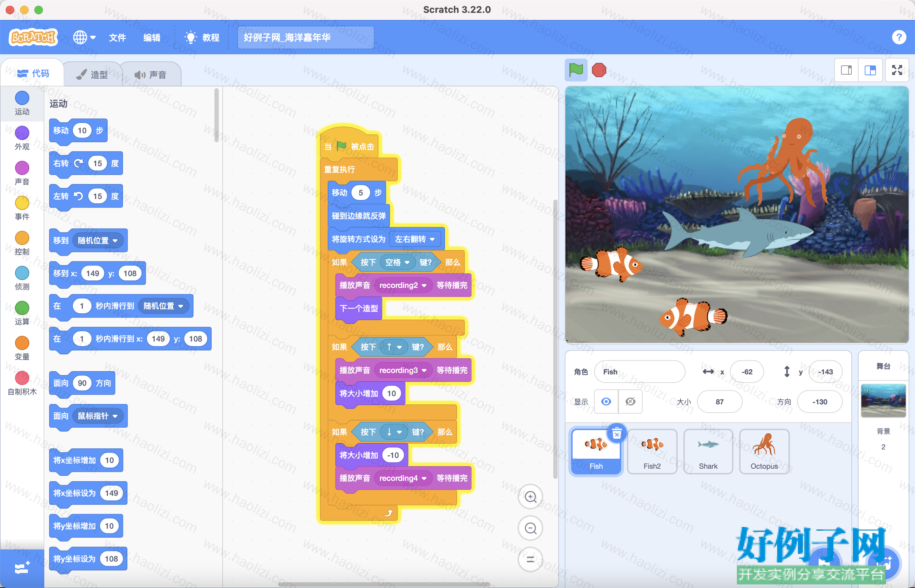Click the Scratch logo
The image size is (915, 588).
coord(33,38)
